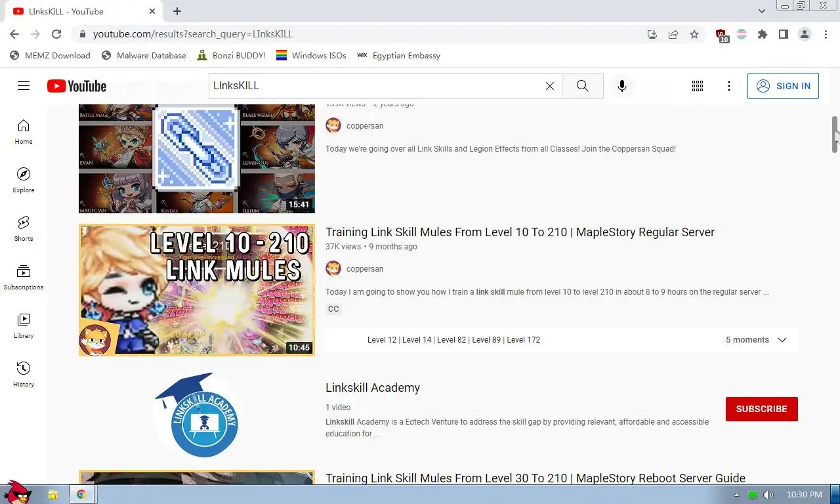This screenshot has width=840, height=504.
Task: Open Library in sidebar
Action: pyautogui.click(x=24, y=326)
